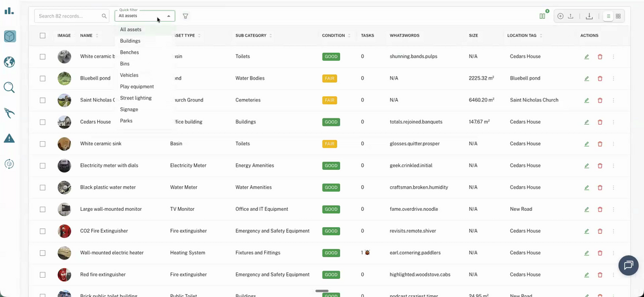The width and height of the screenshot is (644, 297).
Task: Click the Black plastic water meter name
Action: click(x=108, y=187)
